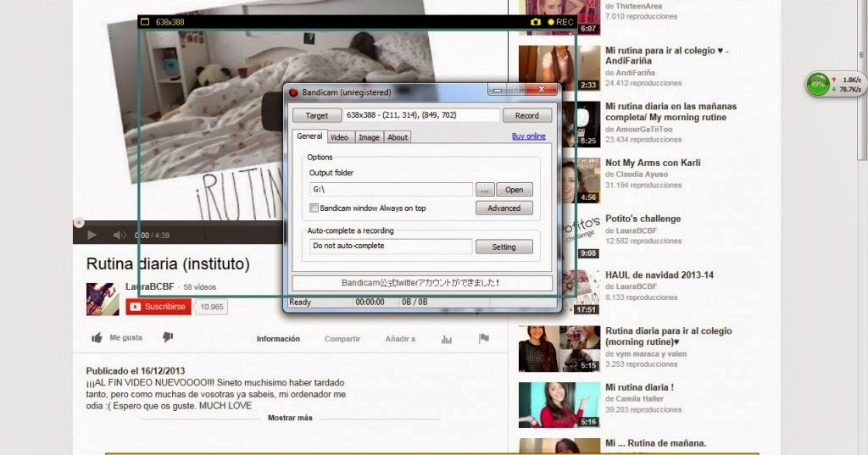Screen dimensions: 868x455
Task: Open Not My Arms con Karli video
Action: coord(653,163)
